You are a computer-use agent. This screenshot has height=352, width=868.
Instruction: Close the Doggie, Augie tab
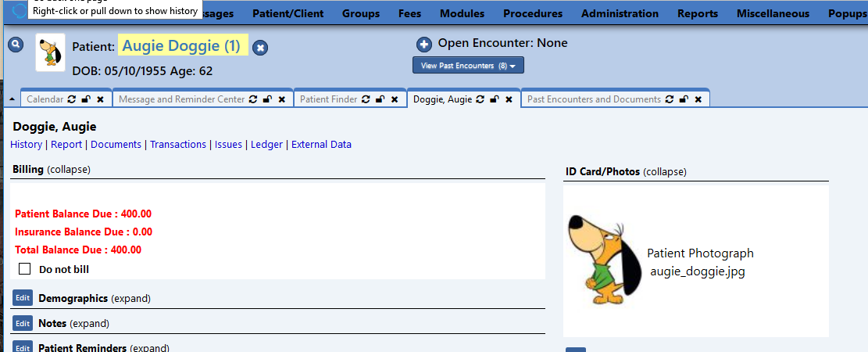(509, 99)
